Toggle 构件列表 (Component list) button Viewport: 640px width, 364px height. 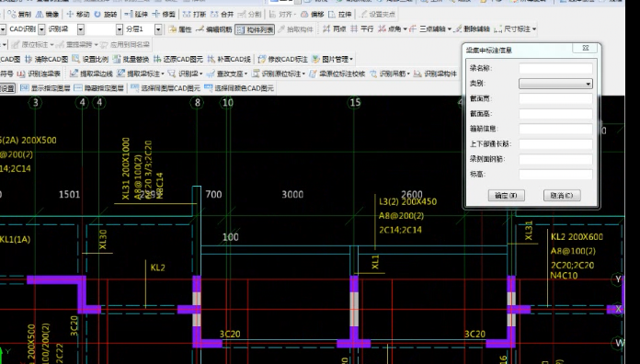coord(255,29)
